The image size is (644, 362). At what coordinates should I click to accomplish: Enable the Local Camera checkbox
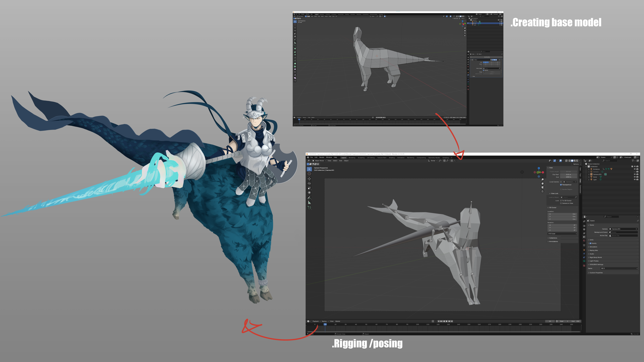[561, 182]
